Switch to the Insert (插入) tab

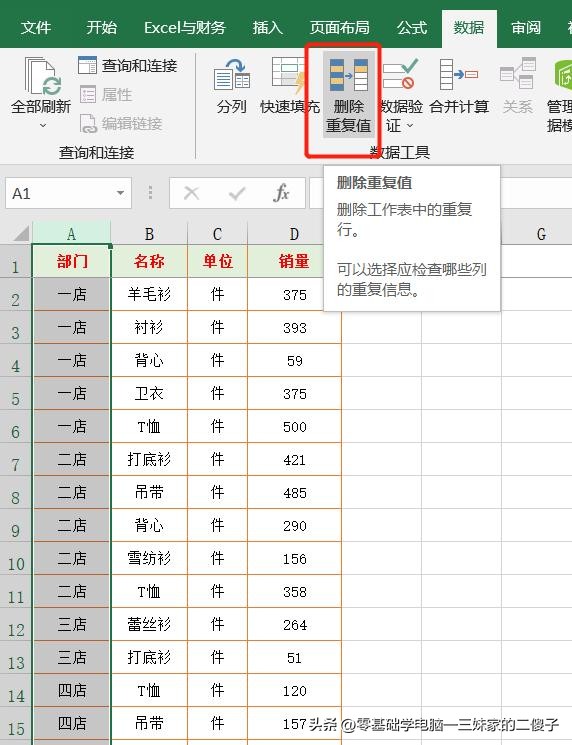point(267,28)
